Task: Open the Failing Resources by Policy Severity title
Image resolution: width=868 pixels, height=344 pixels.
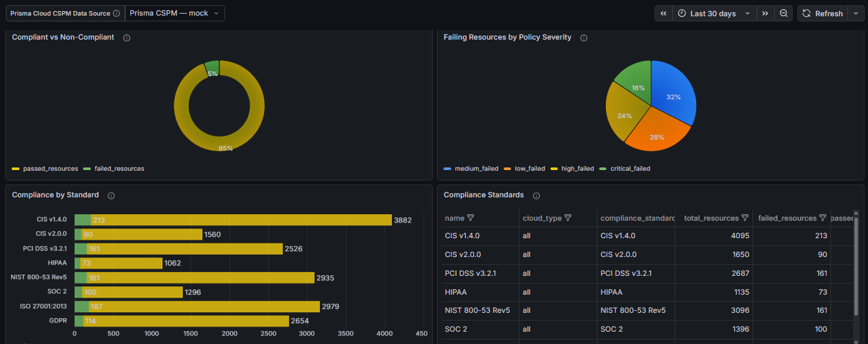Action: point(507,38)
